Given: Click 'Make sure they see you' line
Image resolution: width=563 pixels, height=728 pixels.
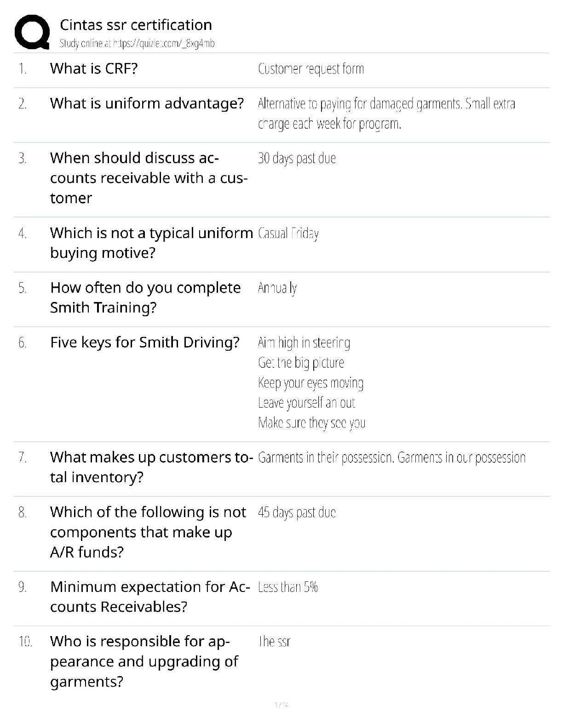Looking at the screenshot, I should point(311,423).
